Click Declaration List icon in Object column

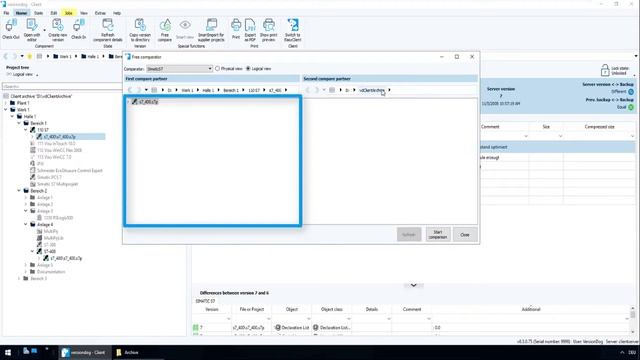click(x=278, y=327)
